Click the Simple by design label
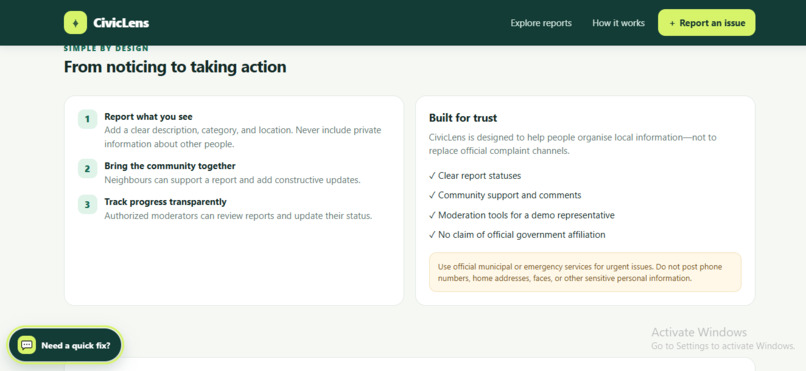 point(106,49)
